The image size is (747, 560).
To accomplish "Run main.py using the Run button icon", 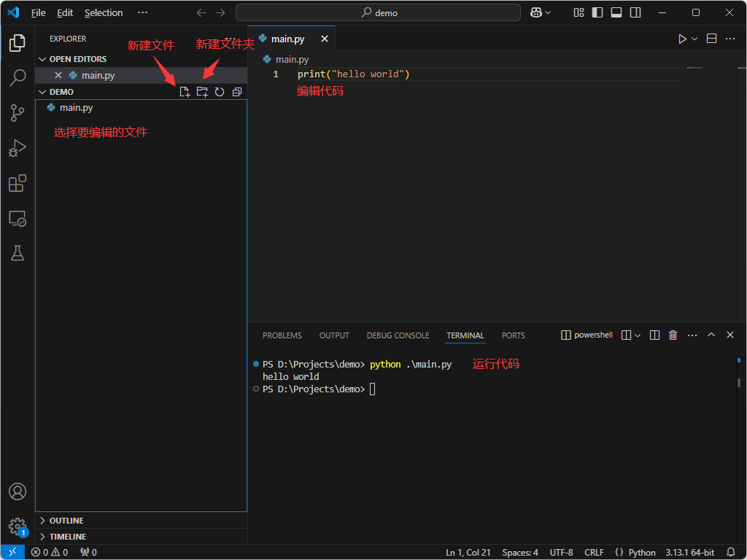I will (681, 38).
